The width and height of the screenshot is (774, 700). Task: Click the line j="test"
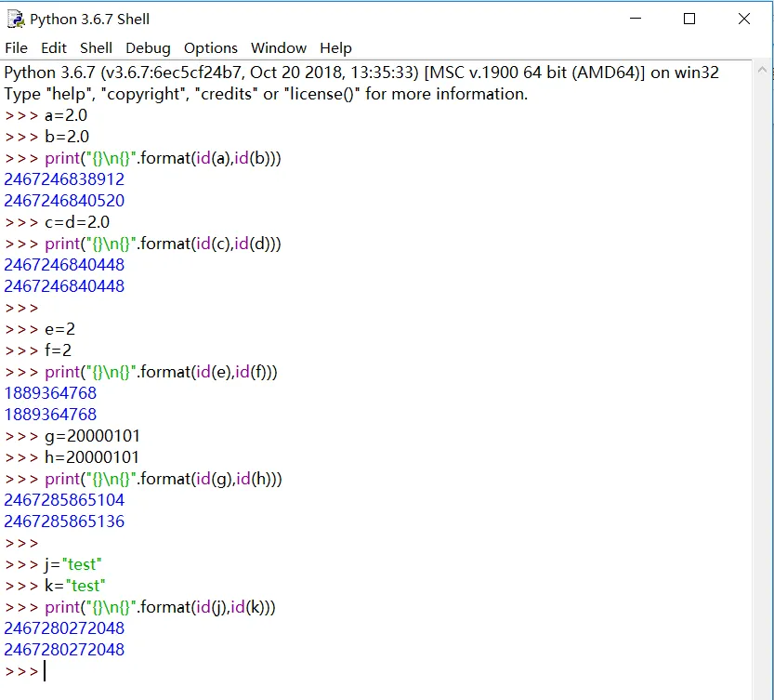coord(73,564)
